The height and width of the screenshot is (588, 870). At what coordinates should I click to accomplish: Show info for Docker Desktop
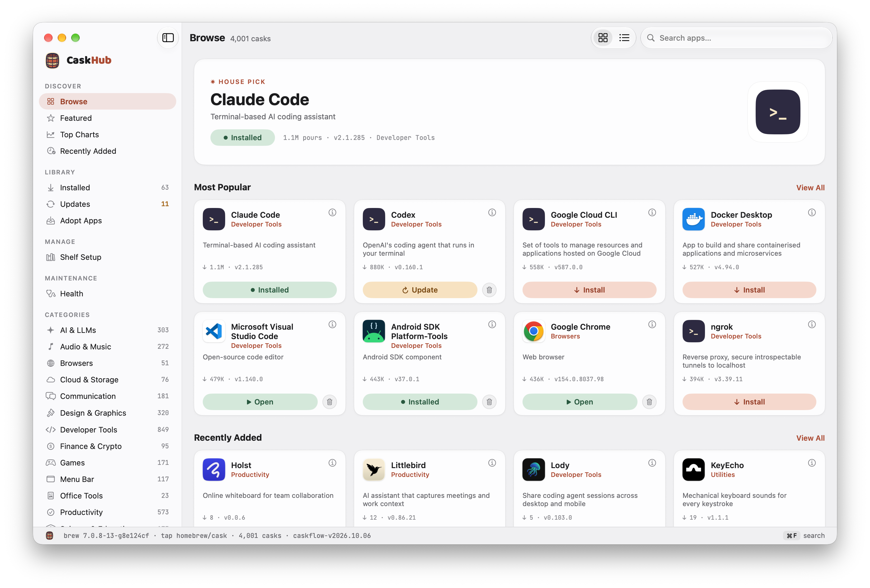(x=812, y=213)
